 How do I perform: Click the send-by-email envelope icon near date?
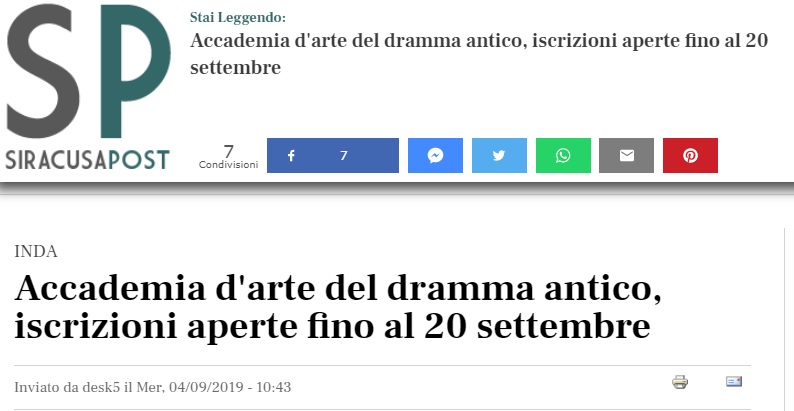pyautogui.click(x=734, y=381)
